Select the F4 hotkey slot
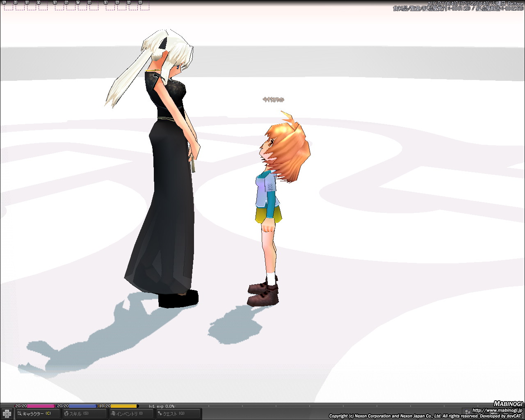The image size is (525, 420). [43, 5]
